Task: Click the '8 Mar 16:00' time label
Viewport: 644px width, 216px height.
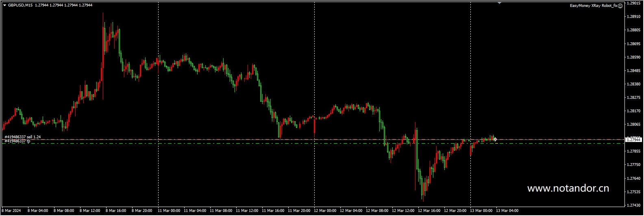Action: click(x=116, y=211)
